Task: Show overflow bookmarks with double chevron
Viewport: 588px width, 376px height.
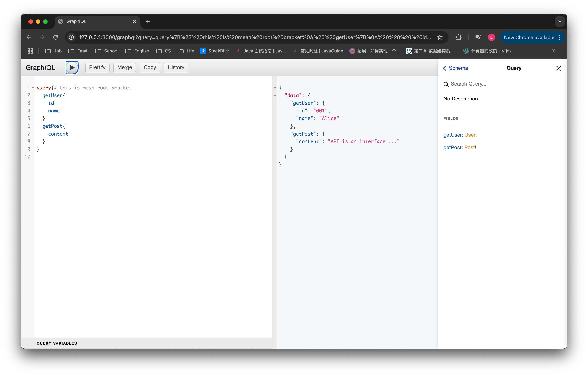Action: tap(554, 51)
